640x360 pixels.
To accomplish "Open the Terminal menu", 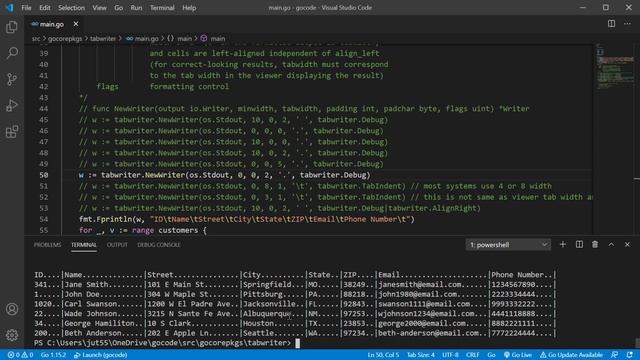I will pos(162,8).
